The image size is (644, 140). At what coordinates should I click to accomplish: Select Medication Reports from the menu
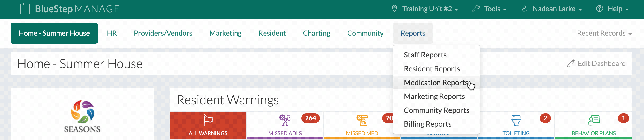(x=436, y=83)
